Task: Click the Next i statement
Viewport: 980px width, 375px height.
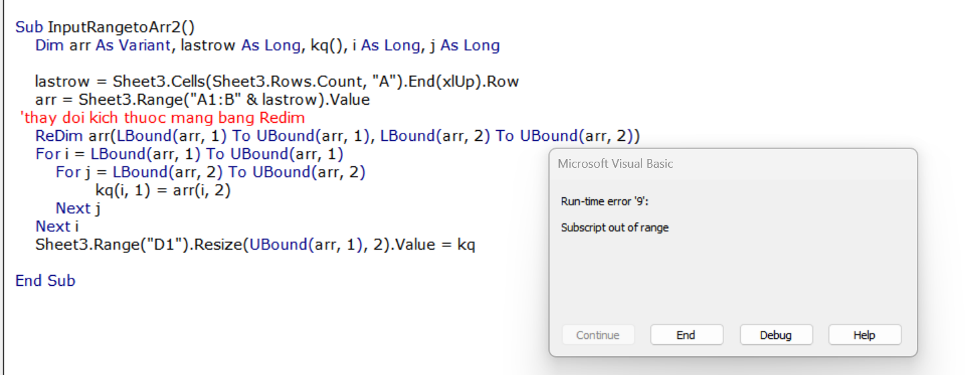Action: pos(57,227)
